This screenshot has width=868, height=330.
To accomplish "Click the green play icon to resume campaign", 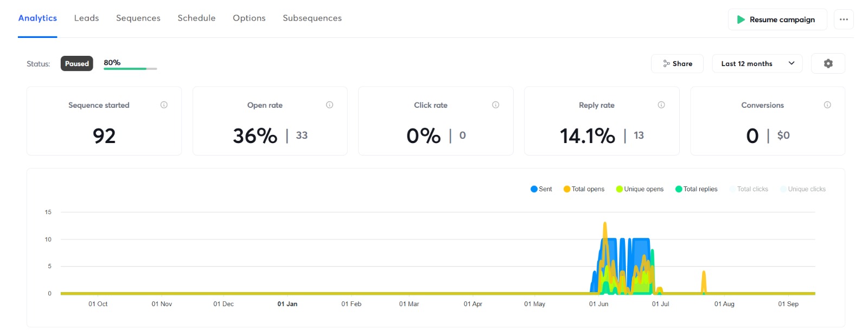I will pyautogui.click(x=741, y=20).
